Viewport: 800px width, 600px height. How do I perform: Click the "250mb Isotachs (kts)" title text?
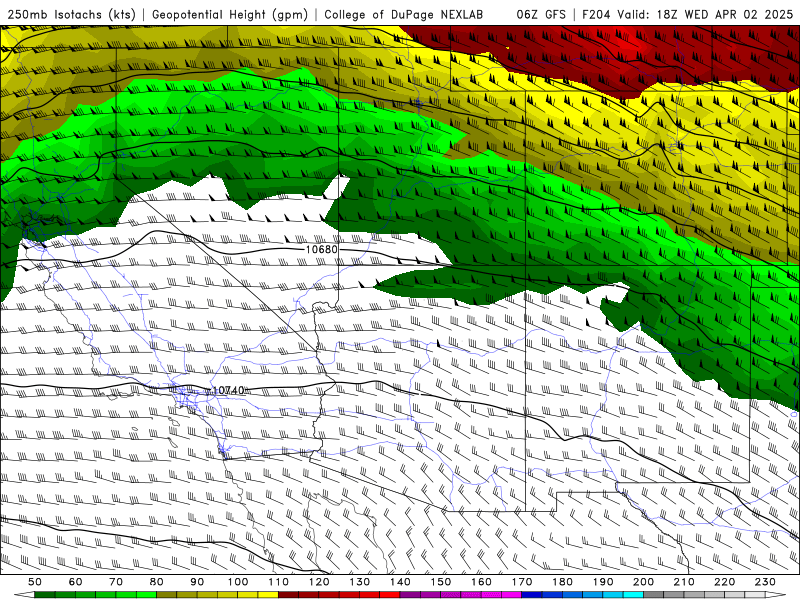tap(72, 14)
